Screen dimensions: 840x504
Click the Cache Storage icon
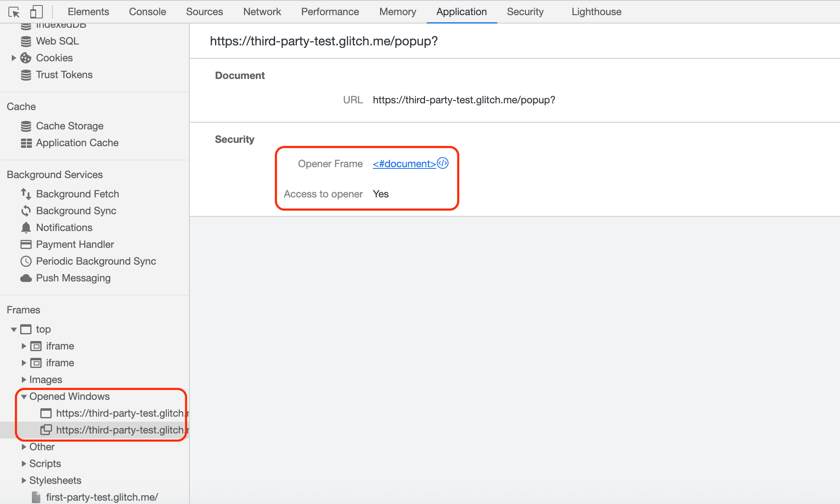26,126
